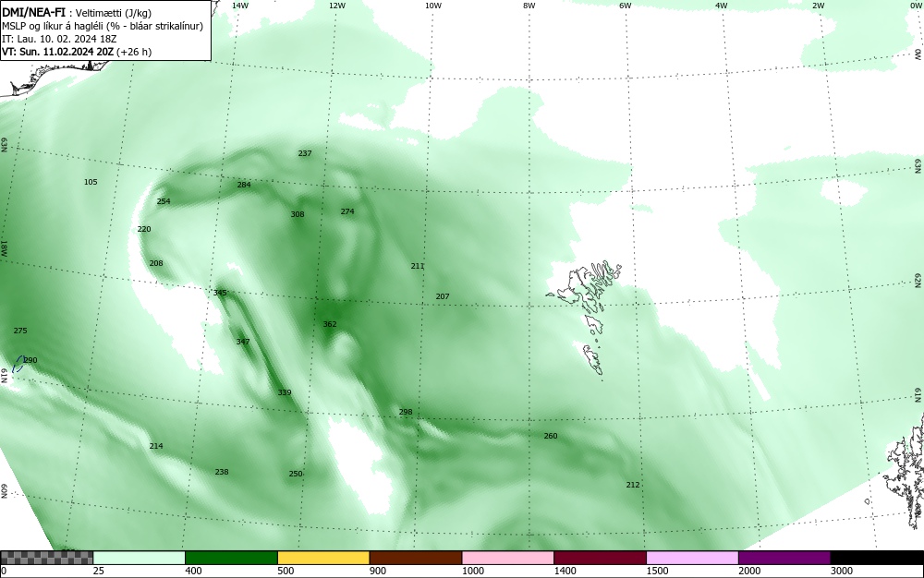Click the value label 207
The width and height of the screenshot is (924, 578).
click(x=443, y=296)
